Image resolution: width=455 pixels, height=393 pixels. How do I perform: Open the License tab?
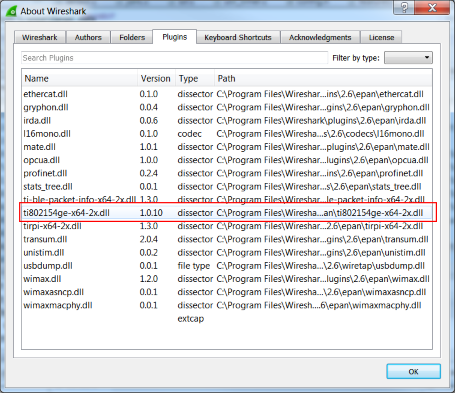[381, 37]
